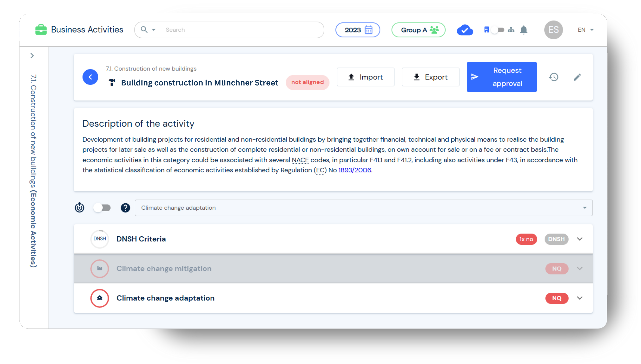The height and width of the screenshot is (364, 641).
Task: Click the back arrow navigation icon
Action: tap(90, 77)
